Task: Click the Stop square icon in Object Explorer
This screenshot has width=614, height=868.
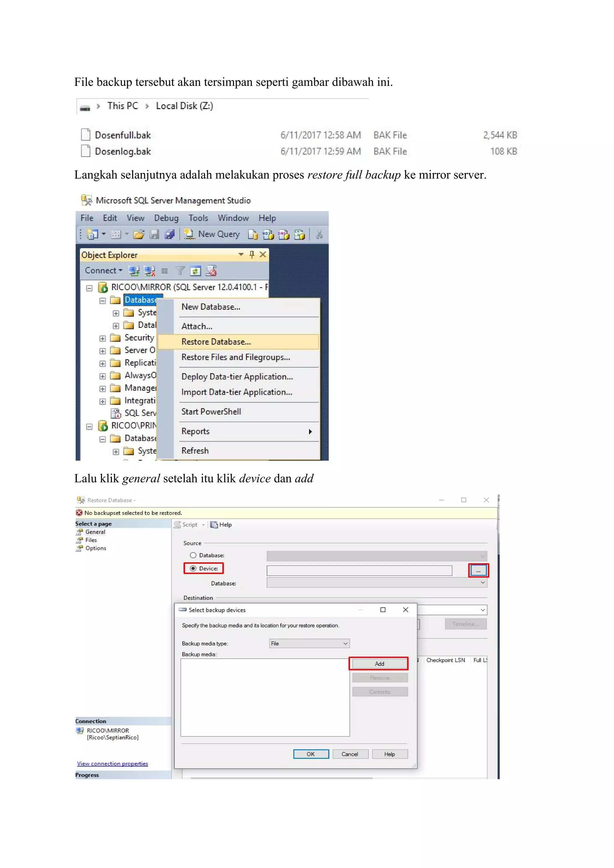Action: point(165,271)
